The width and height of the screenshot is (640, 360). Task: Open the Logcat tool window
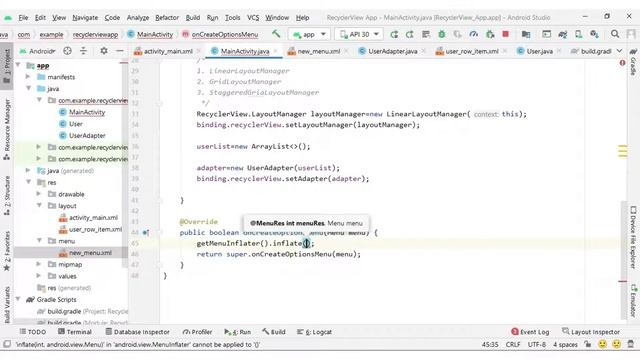[x=314, y=332]
